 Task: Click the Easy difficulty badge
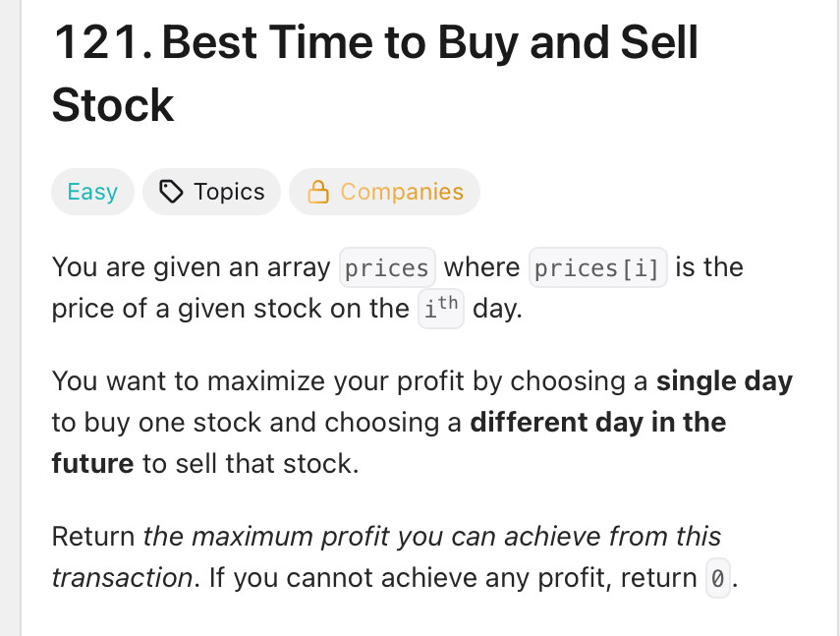[x=92, y=192]
